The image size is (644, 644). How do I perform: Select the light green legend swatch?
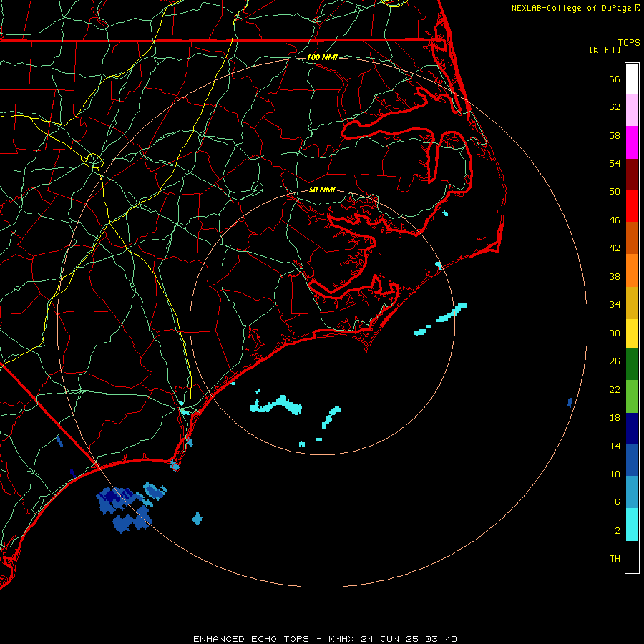(x=632, y=396)
